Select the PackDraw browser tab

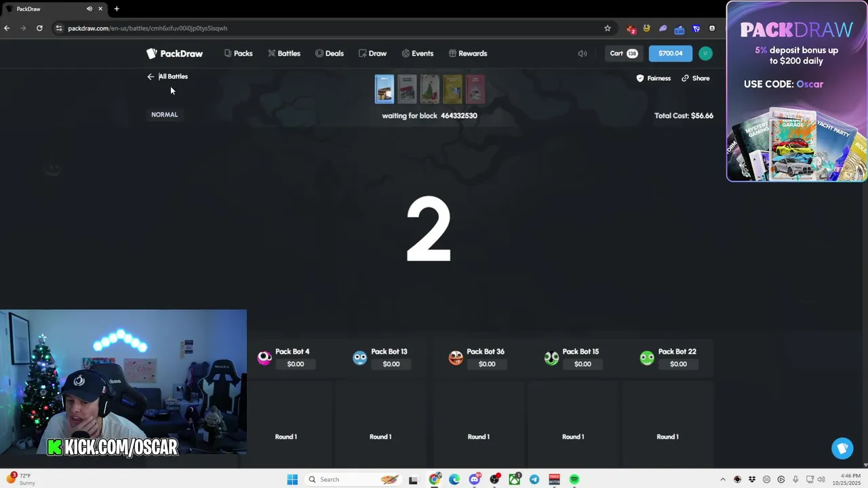point(54,9)
